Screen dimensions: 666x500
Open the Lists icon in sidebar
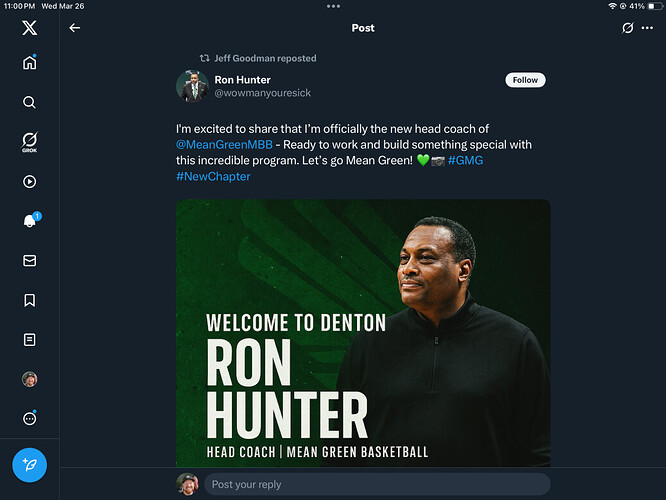[29, 340]
